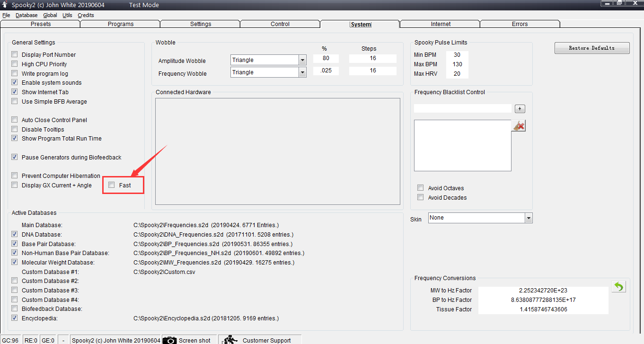
Task: Click the green undo arrow in Frequency Conversions
Action: [x=618, y=287]
